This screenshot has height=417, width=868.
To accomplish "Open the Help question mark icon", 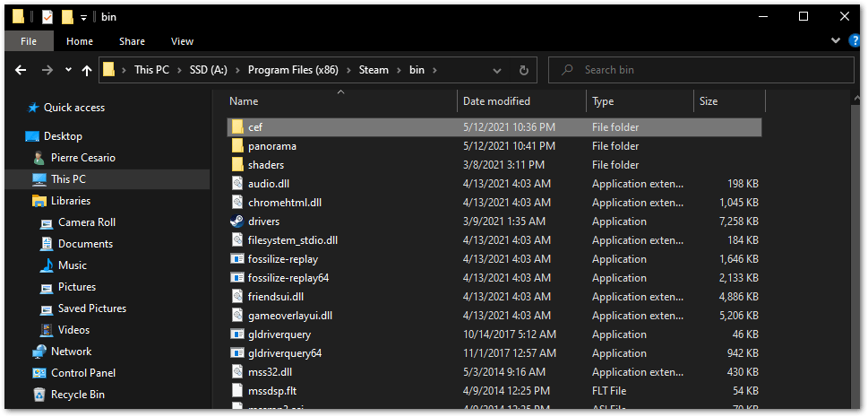I will tap(855, 40).
